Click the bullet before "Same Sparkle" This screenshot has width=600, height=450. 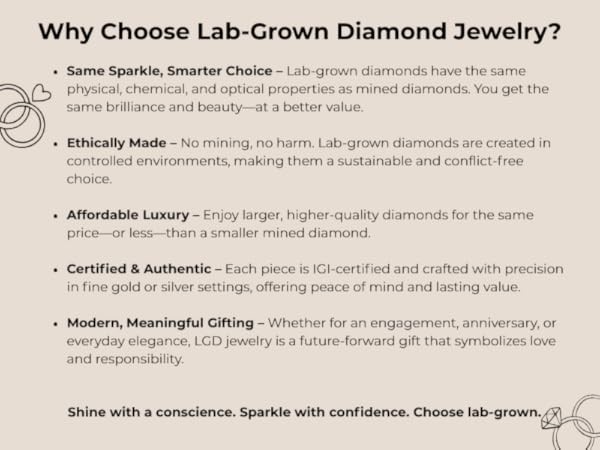[54, 72]
